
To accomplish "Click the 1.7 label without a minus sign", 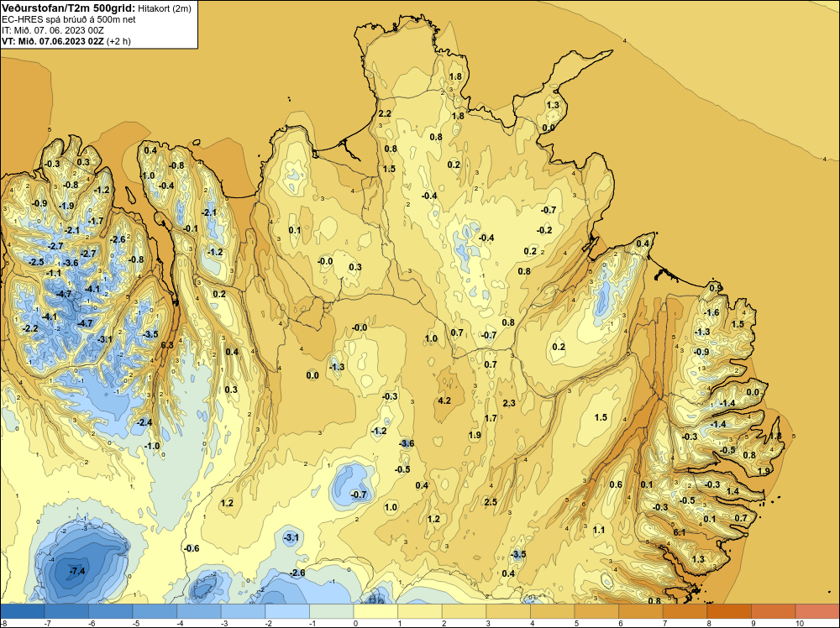I will (491, 418).
